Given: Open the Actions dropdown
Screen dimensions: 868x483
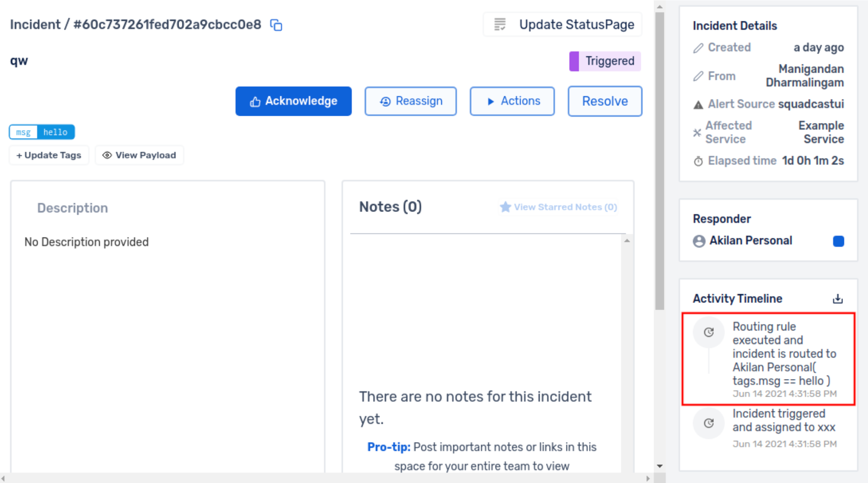Looking at the screenshot, I should pyautogui.click(x=512, y=101).
